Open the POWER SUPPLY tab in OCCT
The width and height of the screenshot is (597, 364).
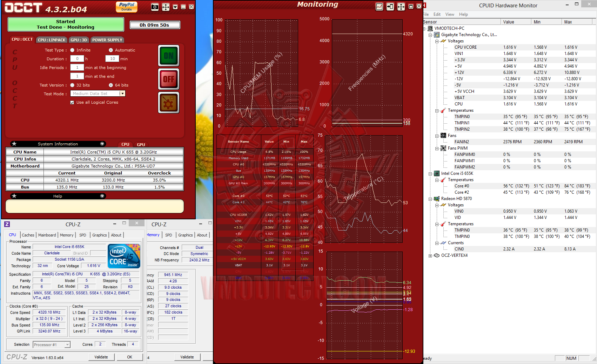click(x=107, y=40)
